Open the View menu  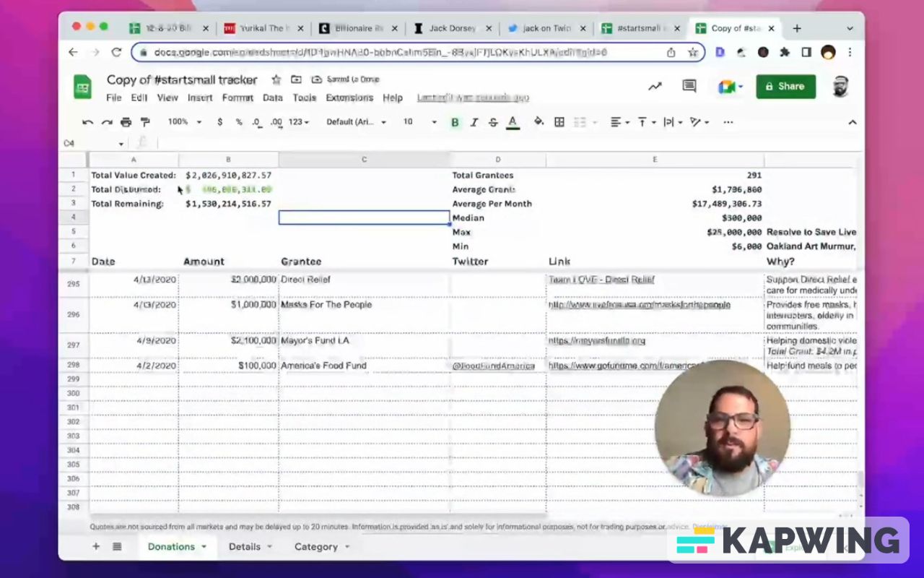(x=167, y=98)
